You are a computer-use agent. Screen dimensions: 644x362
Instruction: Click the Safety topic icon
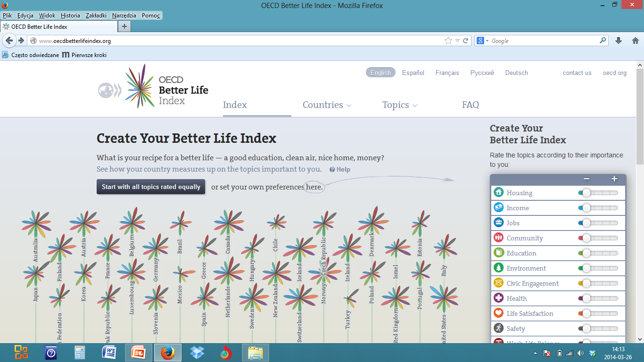(498, 328)
